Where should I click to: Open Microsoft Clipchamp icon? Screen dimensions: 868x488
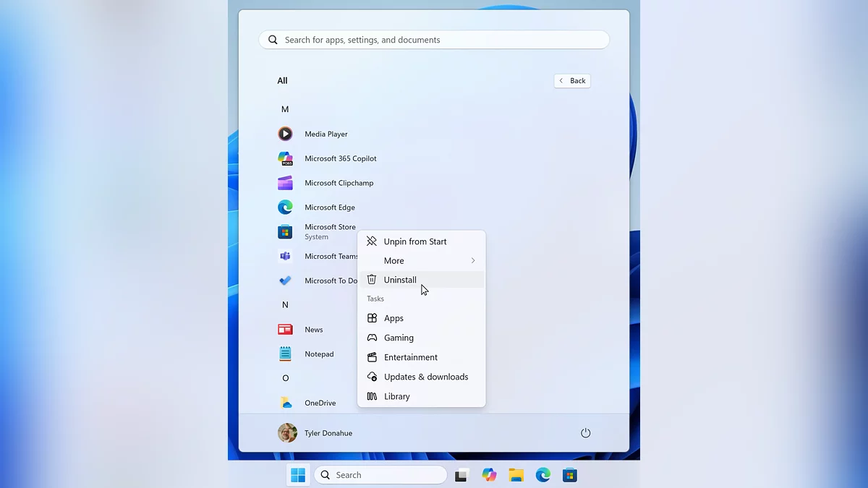pyautogui.click(x=285, y=183)
